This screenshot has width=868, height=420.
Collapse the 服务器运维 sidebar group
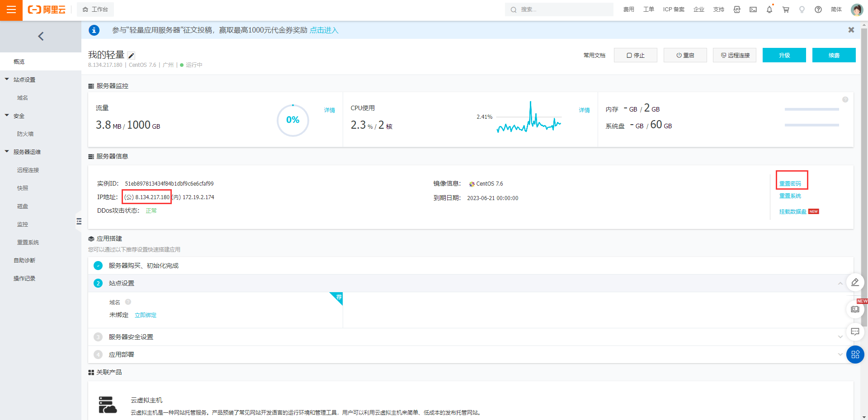click(7, 151)
